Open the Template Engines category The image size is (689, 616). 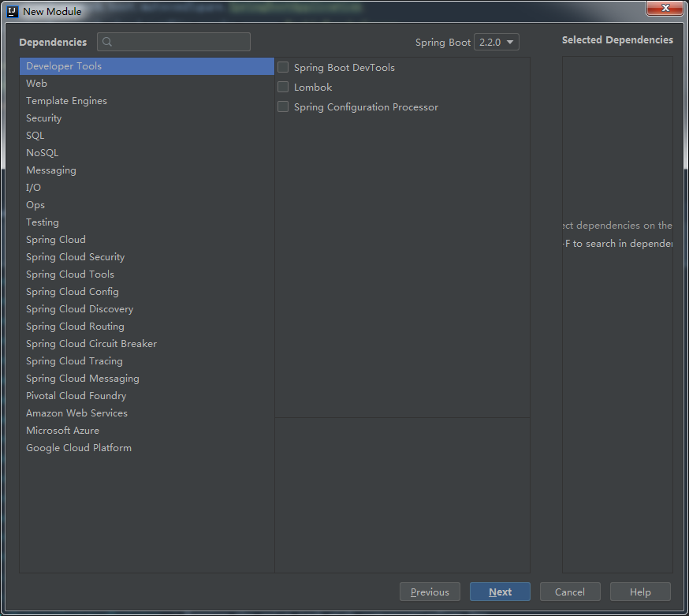147,101
